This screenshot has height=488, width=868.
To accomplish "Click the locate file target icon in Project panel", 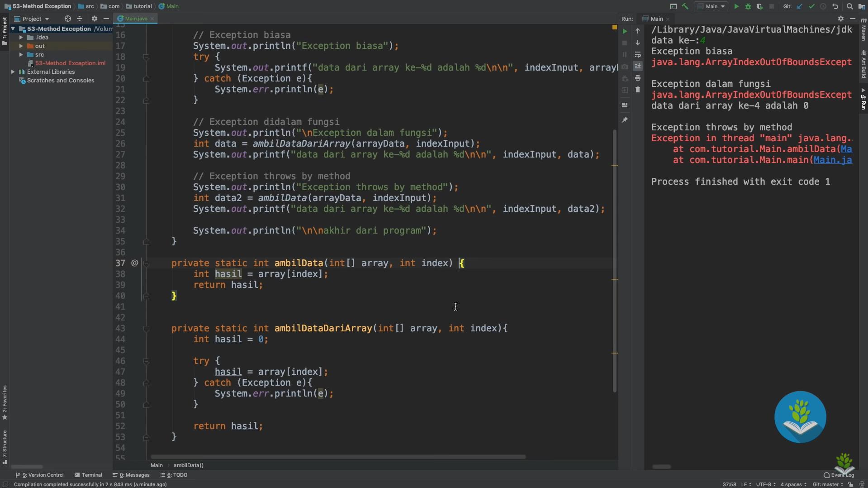I will click(68, 19).
